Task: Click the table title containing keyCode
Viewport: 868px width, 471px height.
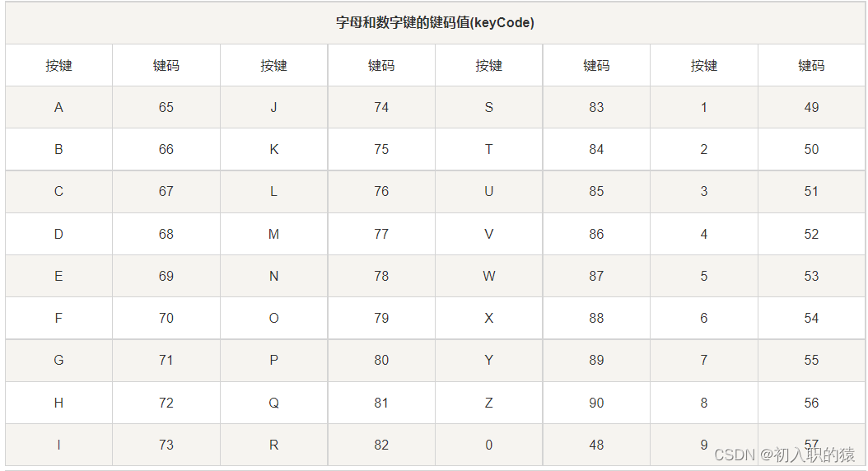Action: coord(435,23)
